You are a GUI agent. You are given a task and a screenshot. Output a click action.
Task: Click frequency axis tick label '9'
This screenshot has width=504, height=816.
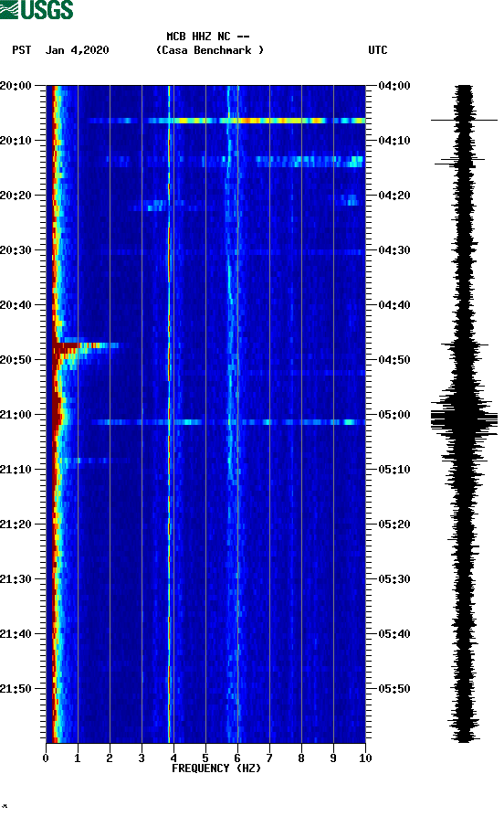pos(333,758)
